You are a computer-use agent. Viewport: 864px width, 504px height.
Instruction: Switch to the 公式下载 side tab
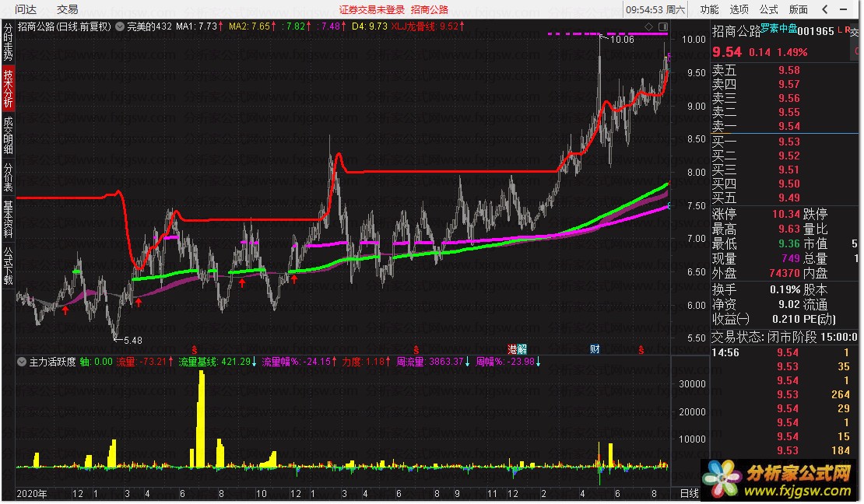[9, 265]
